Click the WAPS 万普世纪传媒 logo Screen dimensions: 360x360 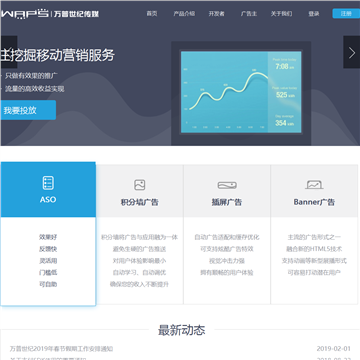click(50, 14)
